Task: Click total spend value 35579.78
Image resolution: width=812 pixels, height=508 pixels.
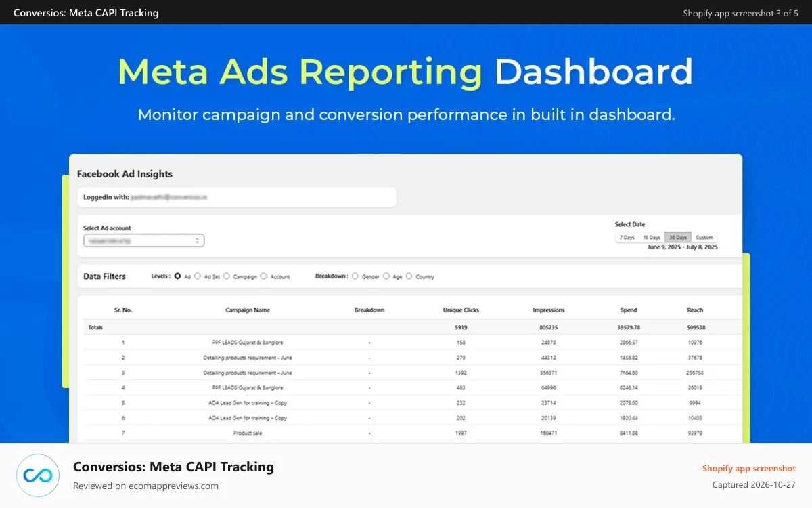Action: pos(629,328)
